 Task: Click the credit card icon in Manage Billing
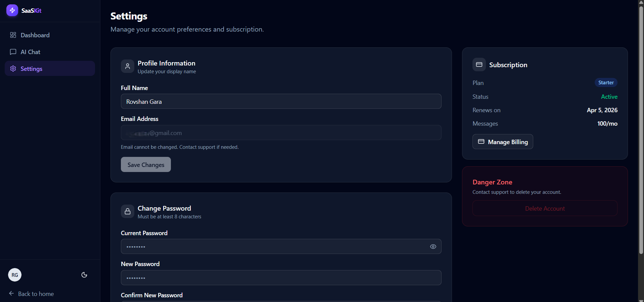481,141
